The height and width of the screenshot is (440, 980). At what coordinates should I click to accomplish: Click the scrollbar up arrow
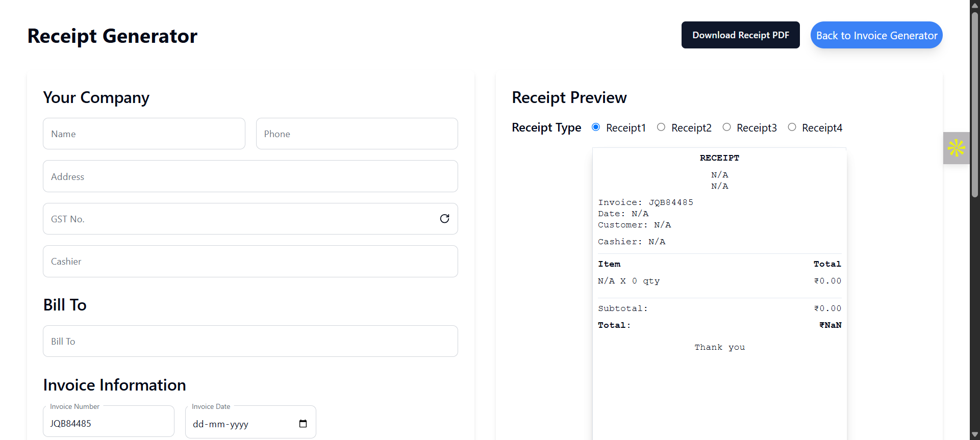[x=975, y=5]
